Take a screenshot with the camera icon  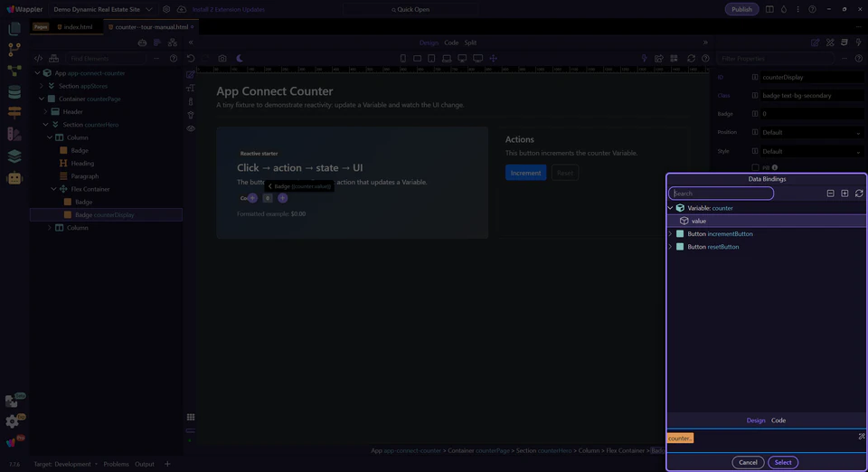[x=222, y=59]
